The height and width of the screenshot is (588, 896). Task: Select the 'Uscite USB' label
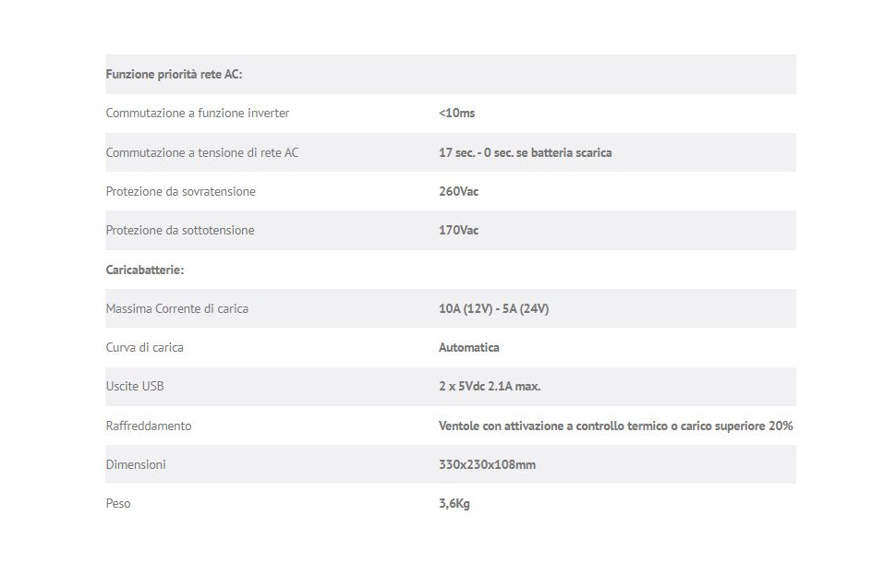135,386
